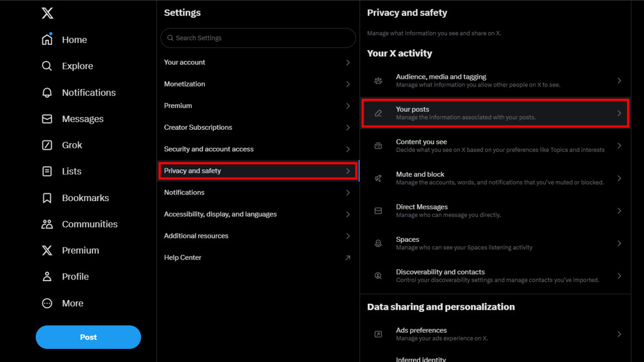
Task: Click the Communities icon
Action: click(46, 224)
